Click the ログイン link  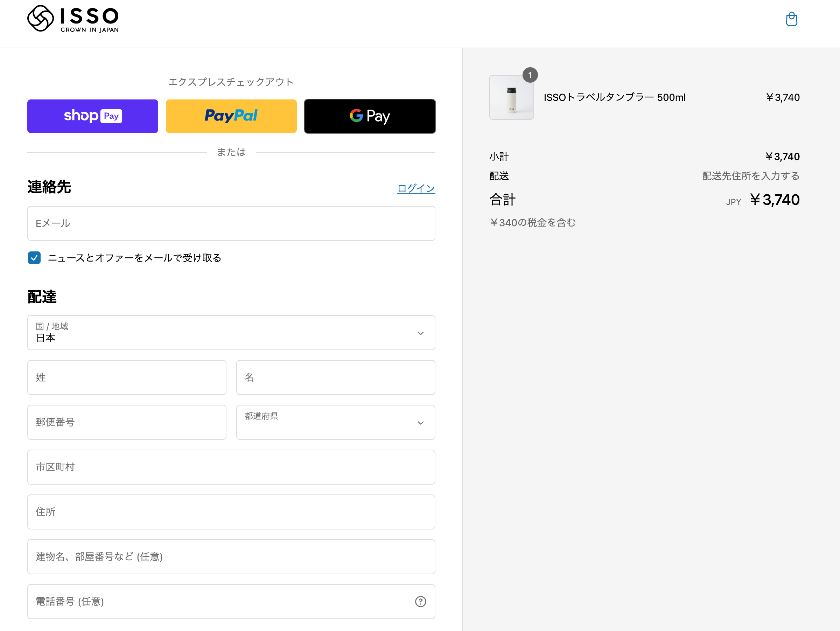click(416, 188)
